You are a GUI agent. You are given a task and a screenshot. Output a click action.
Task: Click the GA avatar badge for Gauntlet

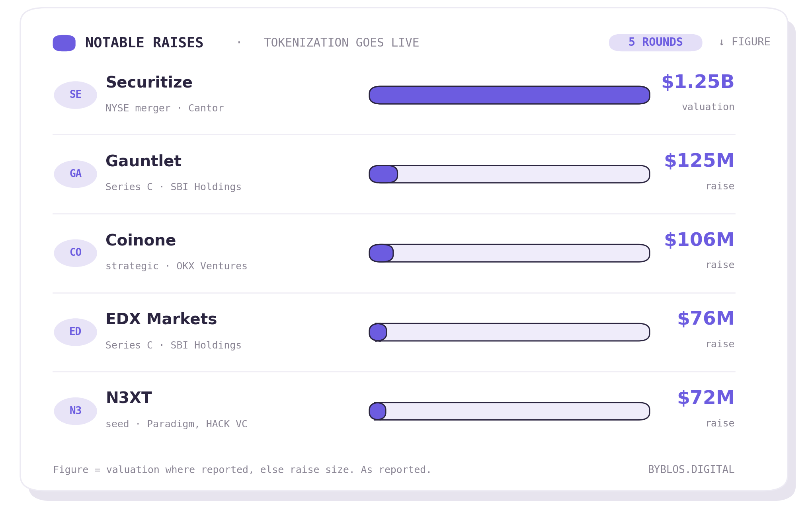click(76, 174)
